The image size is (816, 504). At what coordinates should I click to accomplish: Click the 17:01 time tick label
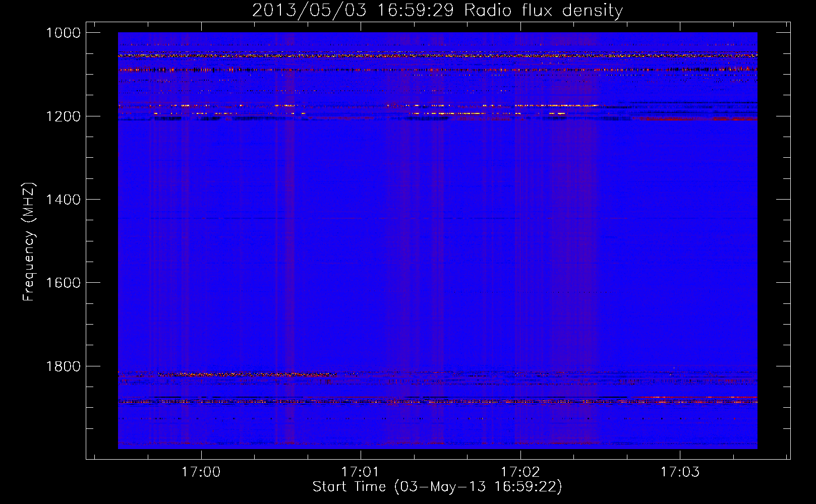point(360,472)
